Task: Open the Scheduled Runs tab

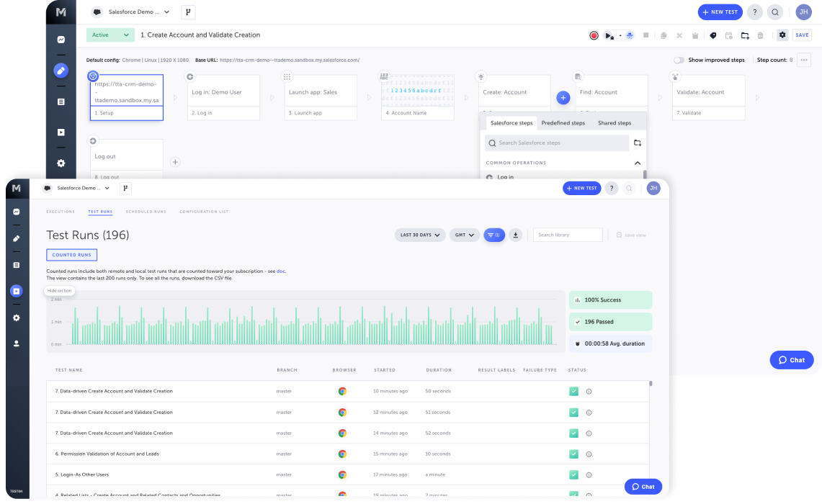Action: tap(146, 212)
